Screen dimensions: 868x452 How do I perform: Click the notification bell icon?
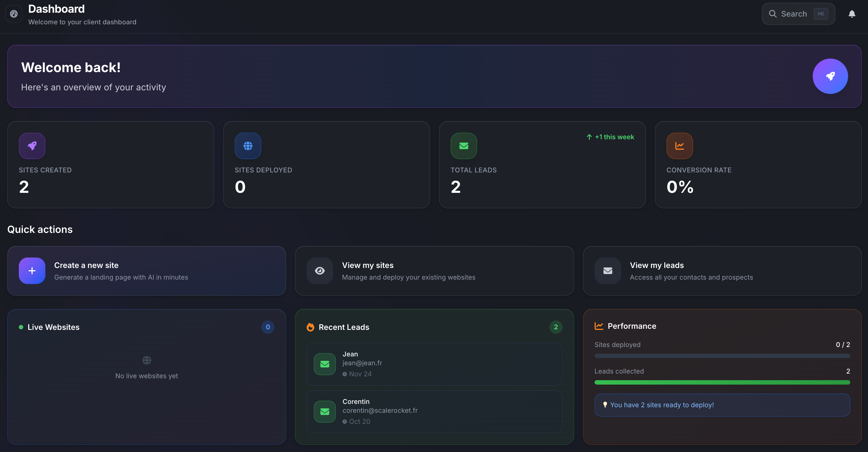point(852,14)
